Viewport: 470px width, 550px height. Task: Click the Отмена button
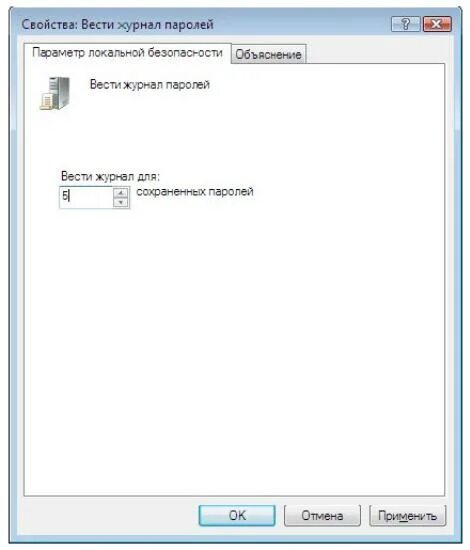coord(322,515)
